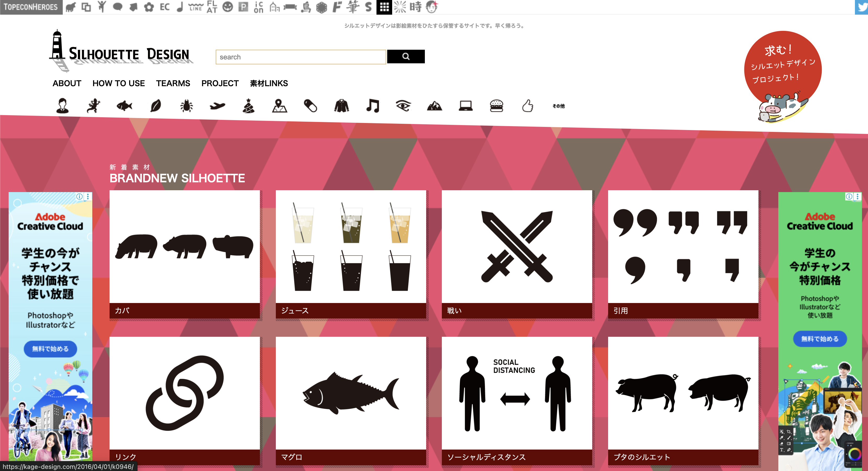Focus the search input field

(301, 57)
